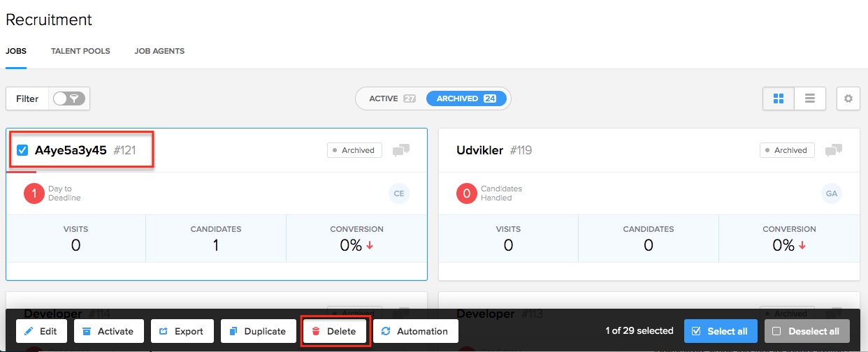Switch to list view layout
The width and height of the screenshot is (868, 352).
[810, 98]
